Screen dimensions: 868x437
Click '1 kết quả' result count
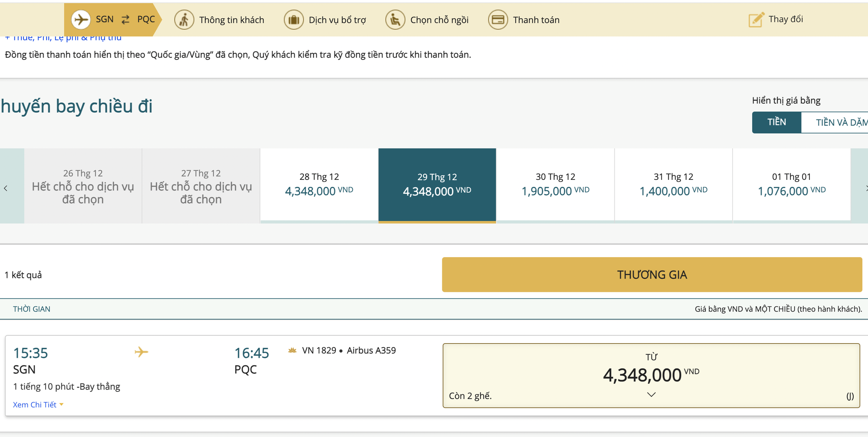coord(23,275)
